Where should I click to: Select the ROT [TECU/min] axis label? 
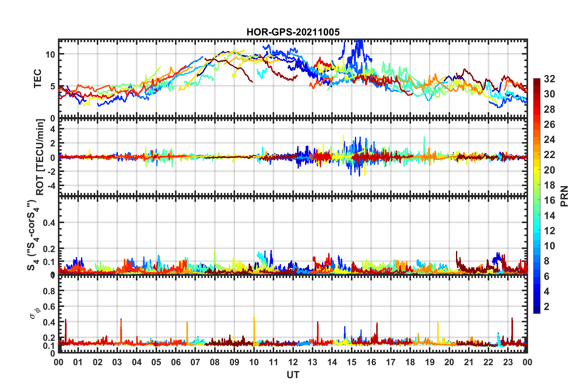40,157
